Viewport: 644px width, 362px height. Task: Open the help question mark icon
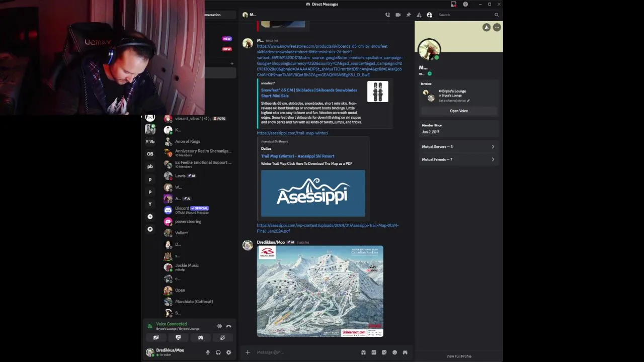(465, 4)
